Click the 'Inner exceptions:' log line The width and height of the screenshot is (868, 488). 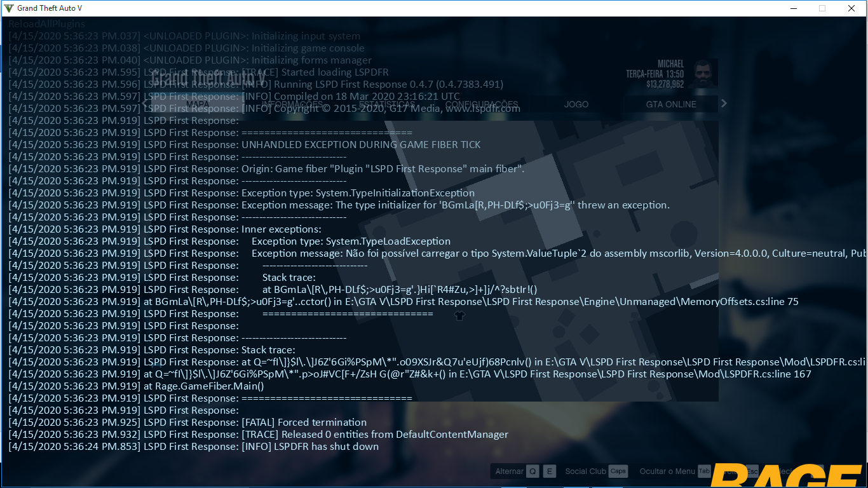pyautogui.click(x=165, y=229)
